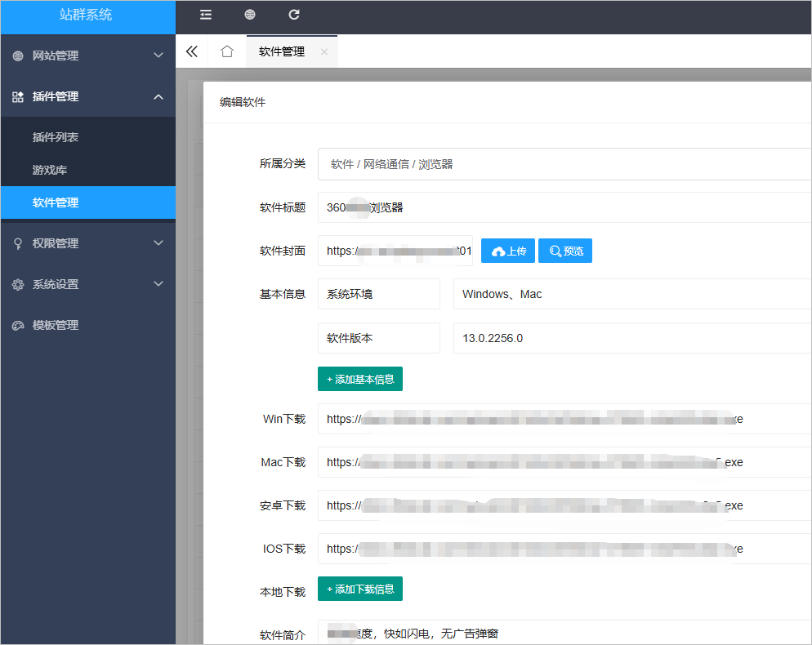Click the 添加基本信息 button
The width and height of the screenshot is (812, 645).
pyautogui.click(x=360, y=379)
